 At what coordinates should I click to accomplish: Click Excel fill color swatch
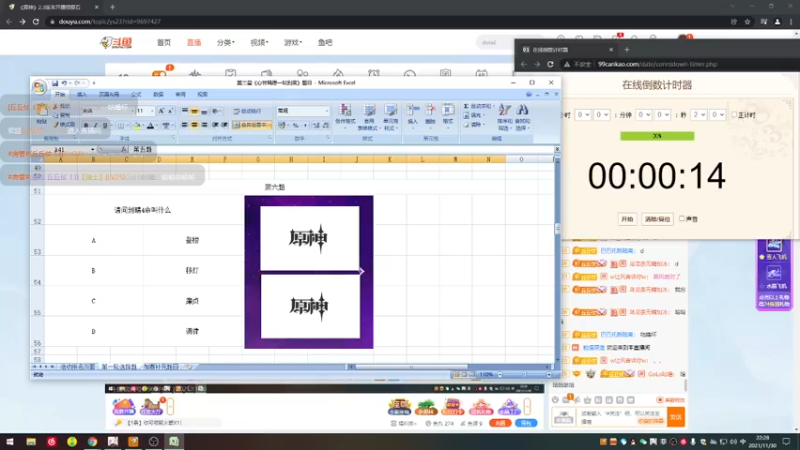click(136, 126)
